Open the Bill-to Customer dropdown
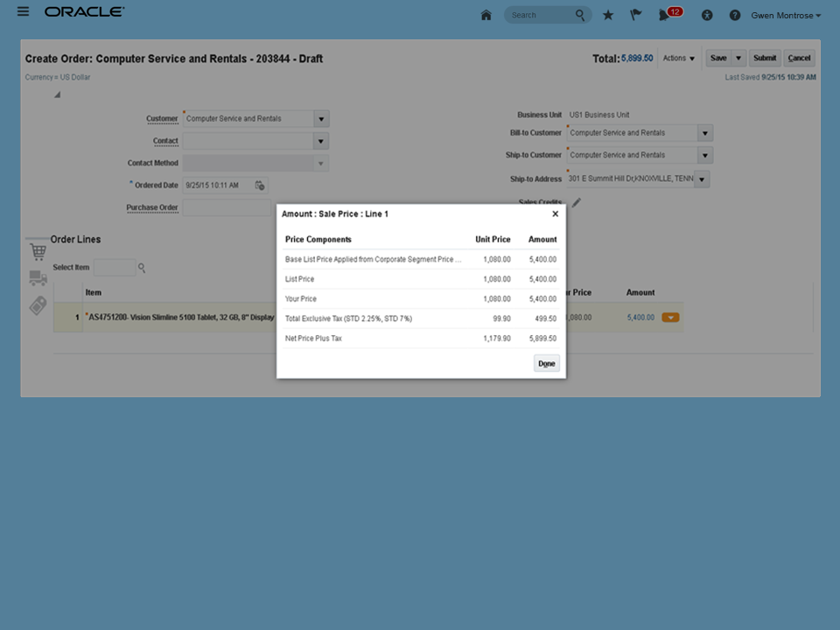The image size is (840, 630). pos(705,133)
